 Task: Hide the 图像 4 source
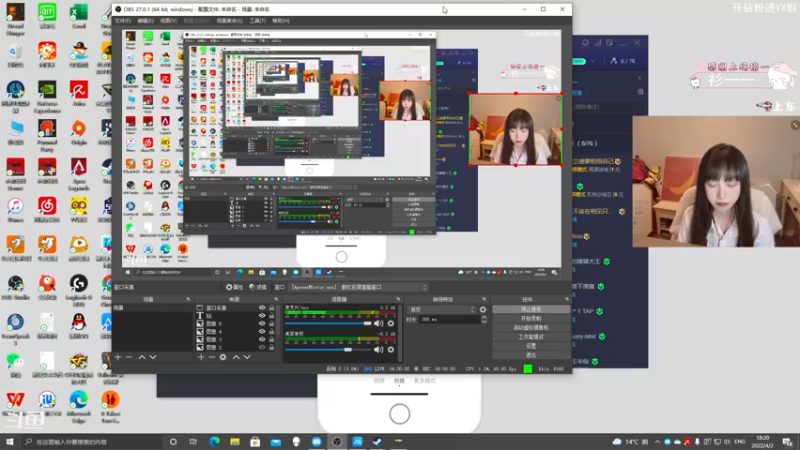(262, 331)
